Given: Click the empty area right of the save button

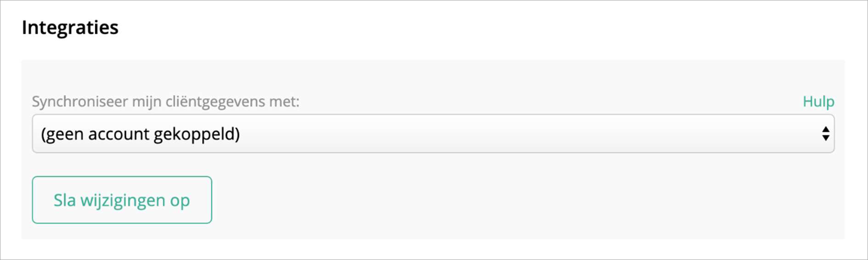Looking at the screenshot, I should pyautogui.click(x=504, y=200).
